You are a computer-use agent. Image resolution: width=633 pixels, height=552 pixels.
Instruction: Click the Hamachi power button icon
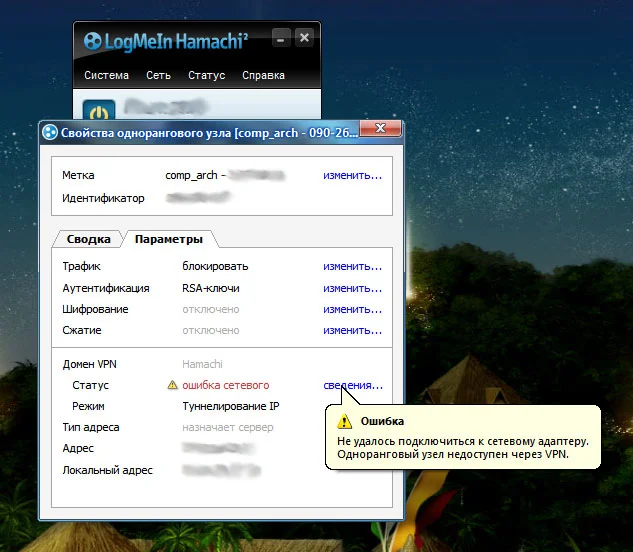coord(99,110)
